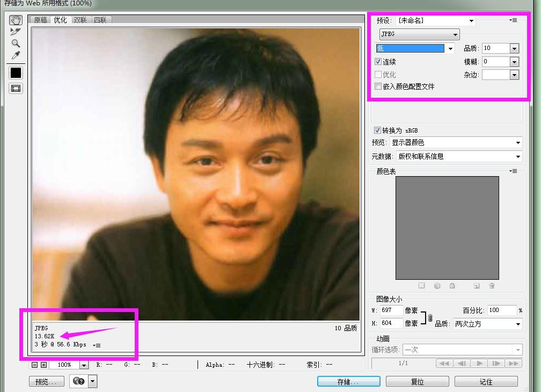
Task: Open the JPEG file format dropdown
Action: tap(420, 34)
